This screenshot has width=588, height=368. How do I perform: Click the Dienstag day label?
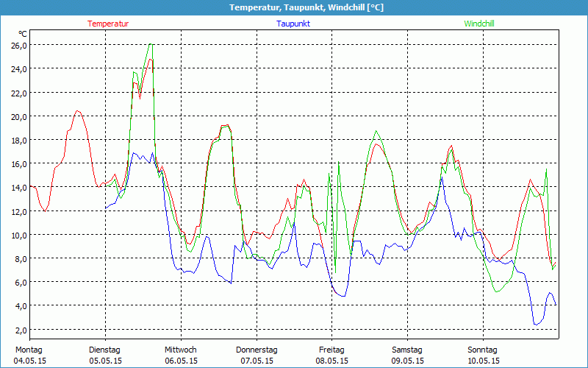[x=104, y=350]
